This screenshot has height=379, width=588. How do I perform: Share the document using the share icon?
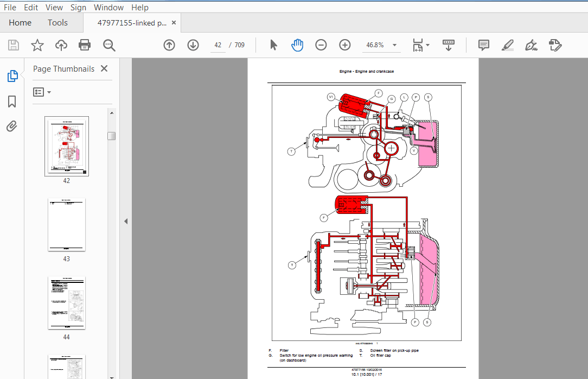[61, 45]
